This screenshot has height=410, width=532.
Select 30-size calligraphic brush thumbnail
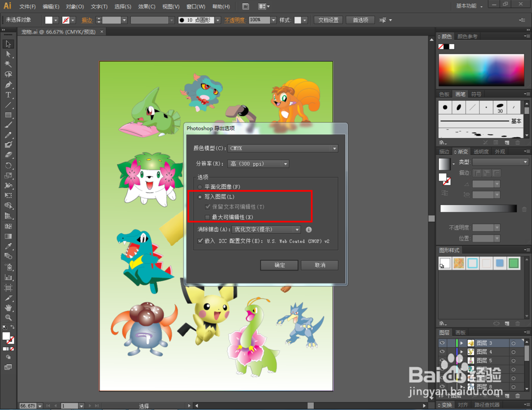coord(500,108)
